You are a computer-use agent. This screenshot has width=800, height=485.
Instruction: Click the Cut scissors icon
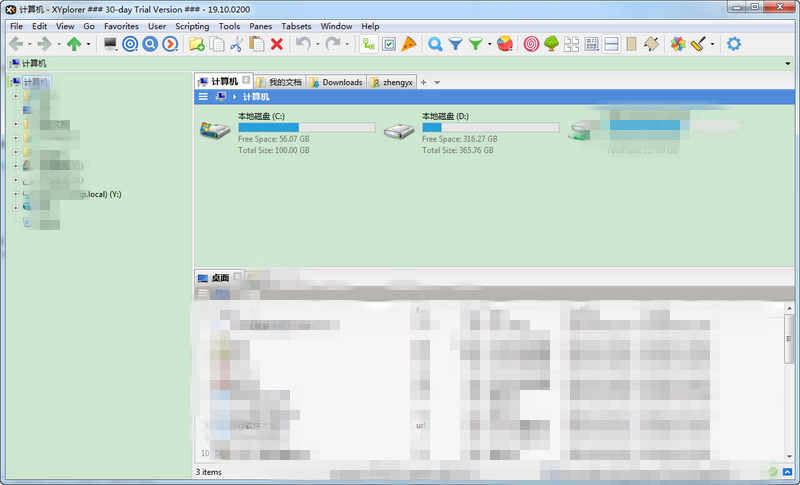pyautogui.click(x=237, y=44)
